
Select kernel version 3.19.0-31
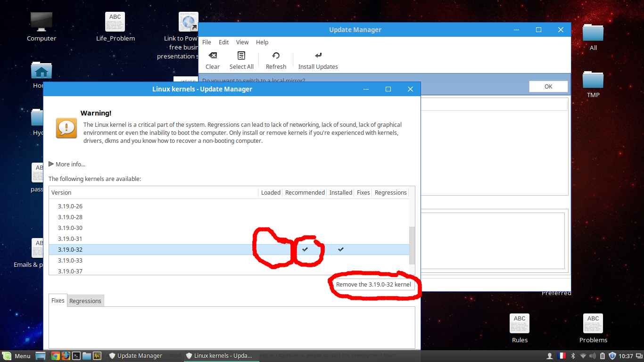(229, 239)
